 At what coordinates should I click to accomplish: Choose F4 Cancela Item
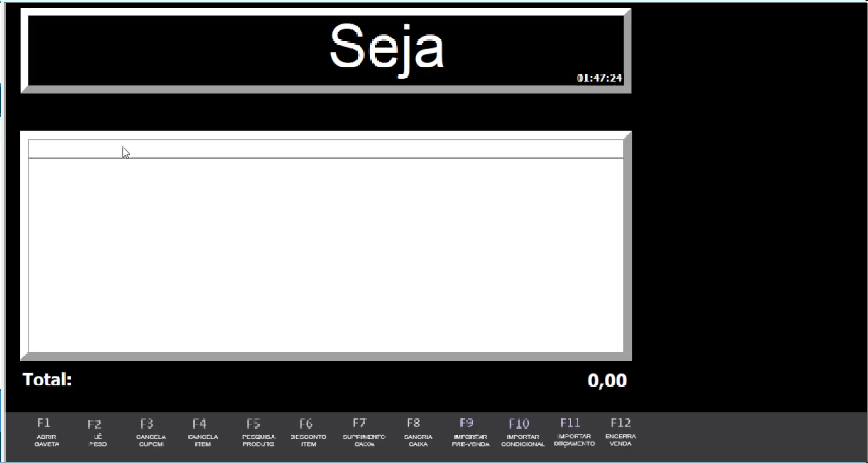point(202,431)
